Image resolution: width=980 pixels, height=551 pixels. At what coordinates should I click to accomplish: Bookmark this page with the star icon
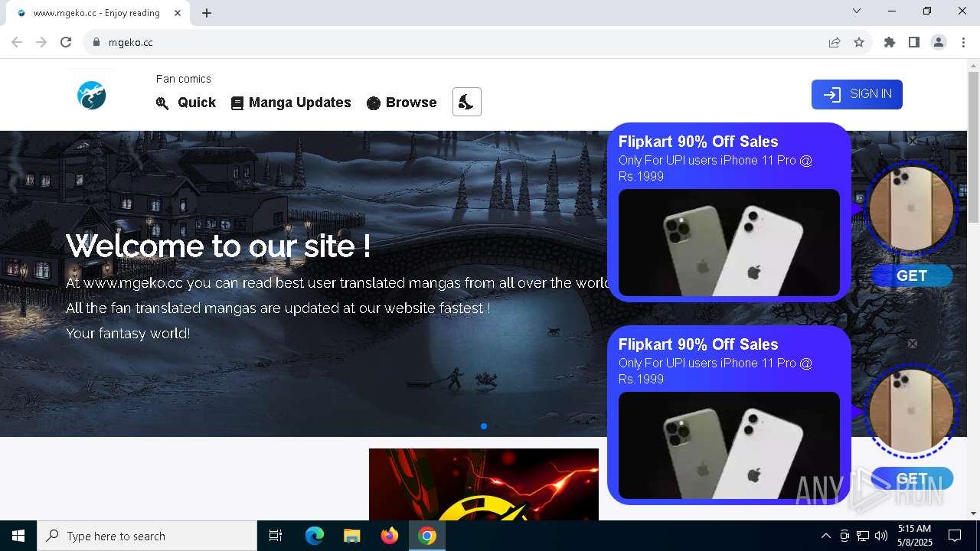(859, 42)
